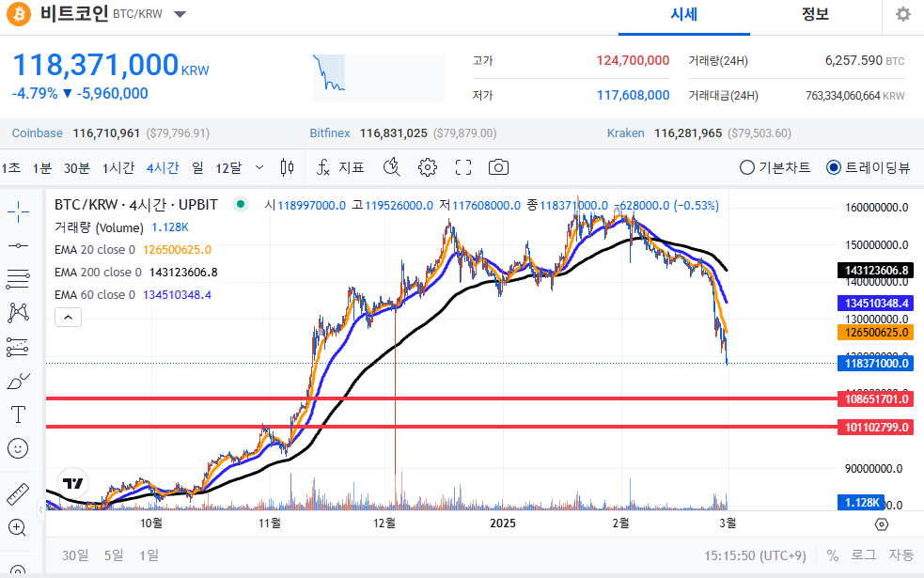Image resolution: width=924 pixels, height=578 pixels.
Task: Open the candlestick chart type selector
Action: [287, 167]
